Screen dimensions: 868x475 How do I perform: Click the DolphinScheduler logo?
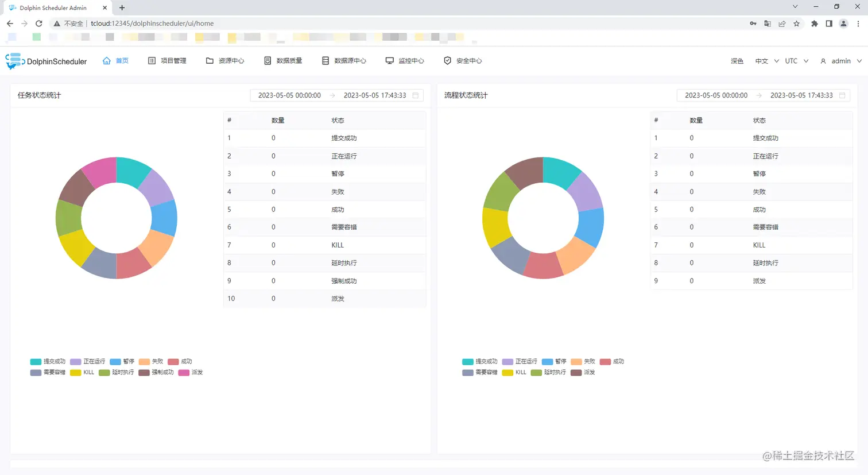tap(46, 61)
